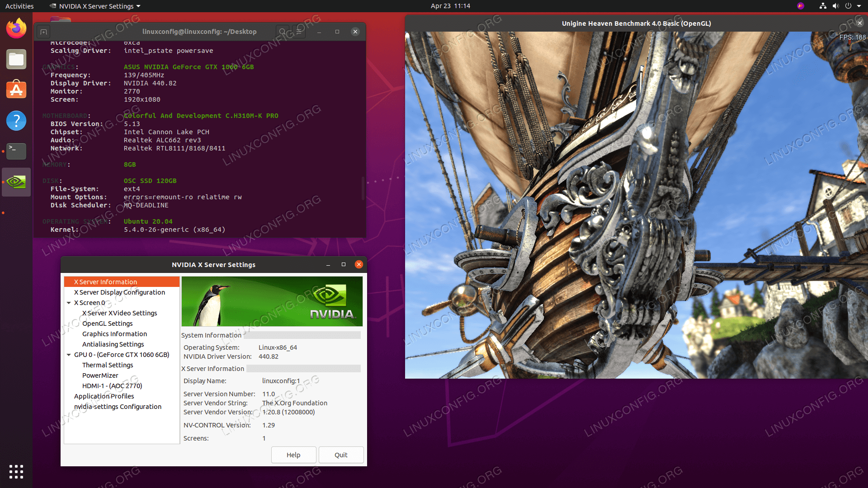Click display name linuxconfig:1 value
The image size is (868, 488).
tap(281, 381)
